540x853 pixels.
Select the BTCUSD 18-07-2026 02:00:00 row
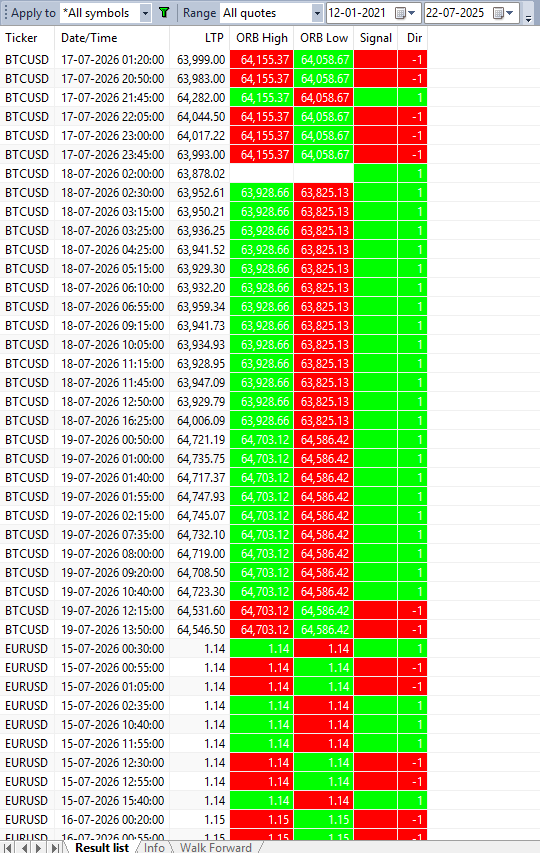point(214,174)
